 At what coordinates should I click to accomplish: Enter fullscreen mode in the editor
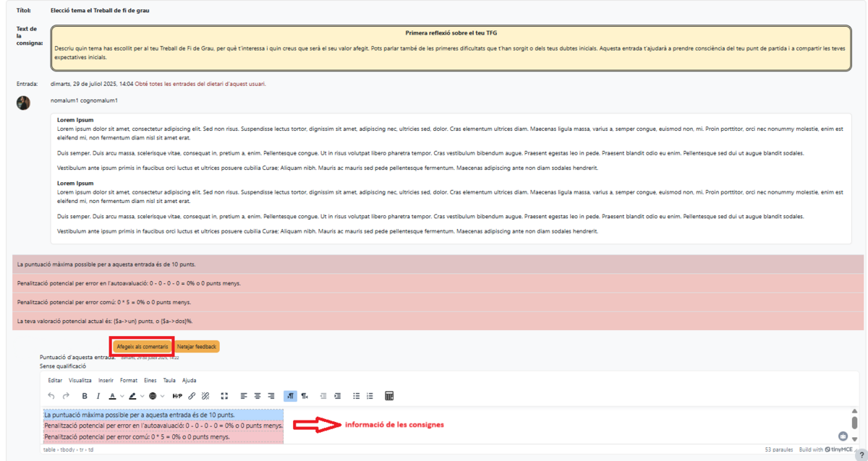(224, 396)
